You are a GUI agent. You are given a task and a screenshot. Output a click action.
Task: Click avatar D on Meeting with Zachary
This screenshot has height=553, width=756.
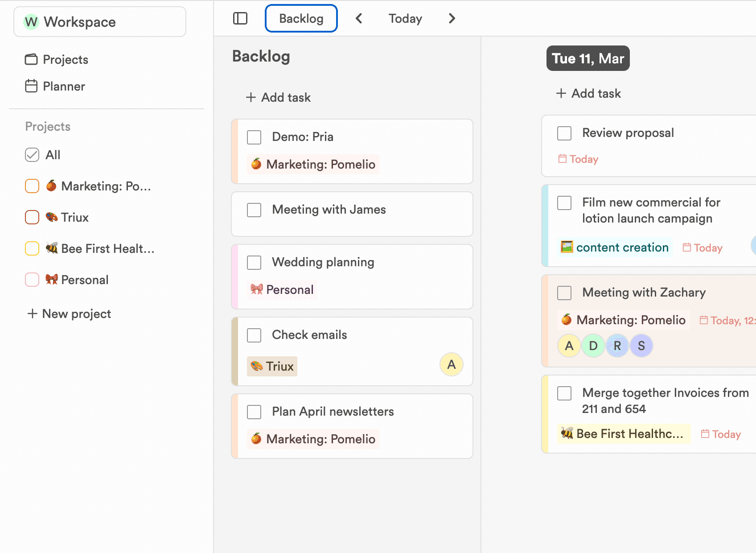click(593, 346)
